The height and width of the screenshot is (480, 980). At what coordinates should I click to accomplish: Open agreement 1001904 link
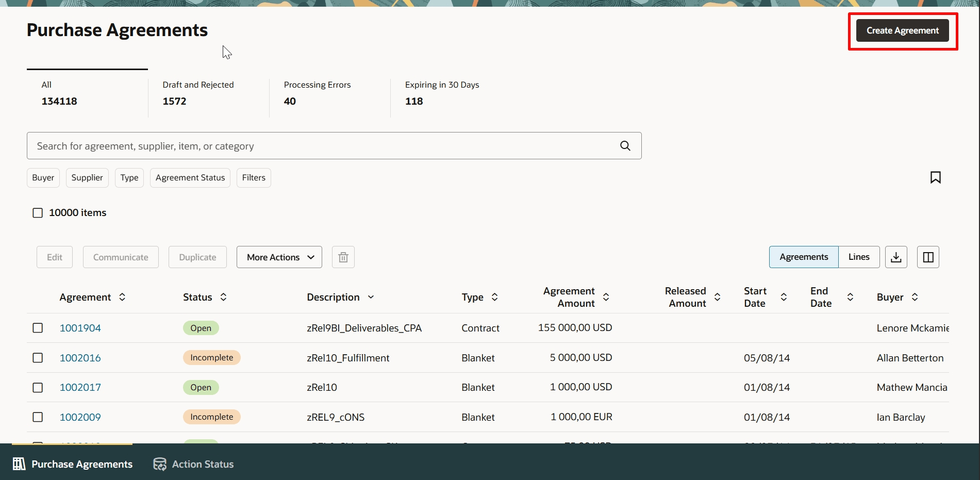(80, 328)
